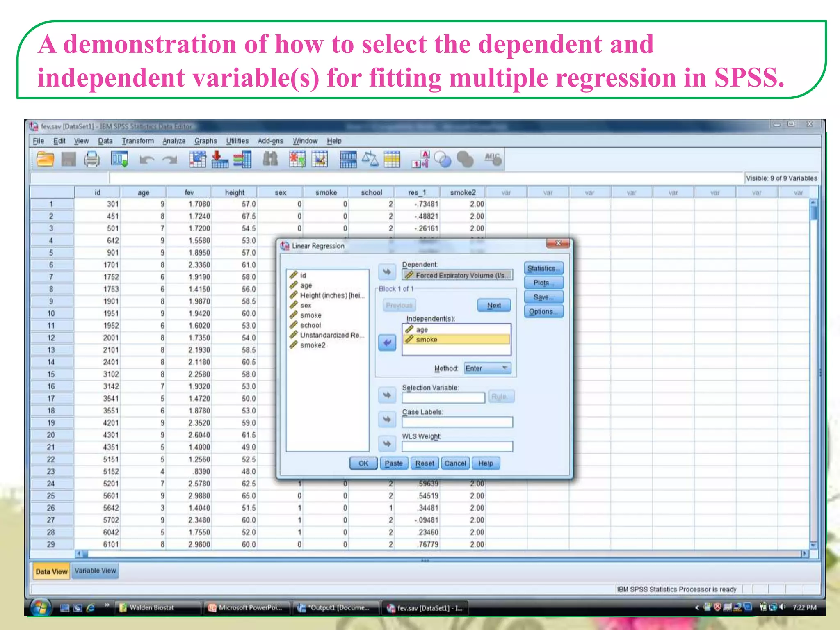Click the Paste button
Screen dimensions: 840x630
(x=394, y=463)
